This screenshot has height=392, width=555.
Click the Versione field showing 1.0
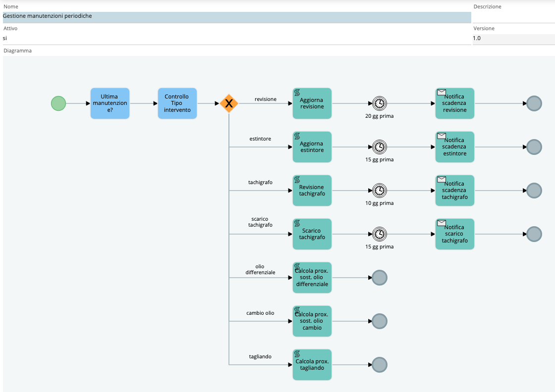(x=513, y=39)
